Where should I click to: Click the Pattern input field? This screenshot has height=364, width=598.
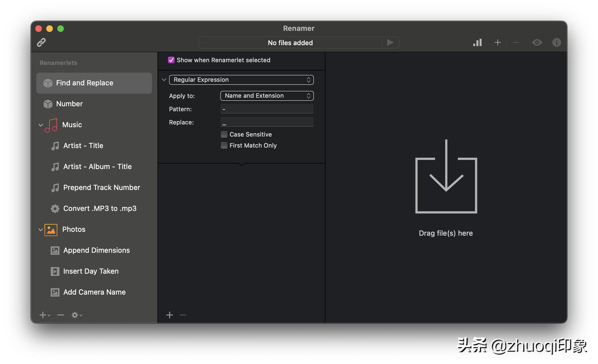click(x=267, y=109)
